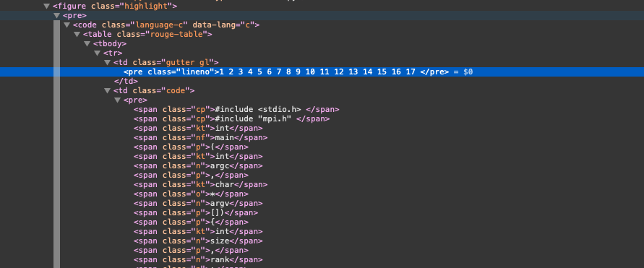The image size is (644, 268).
Task: Select the span class="p" containing (
Action: pos(192,147)
